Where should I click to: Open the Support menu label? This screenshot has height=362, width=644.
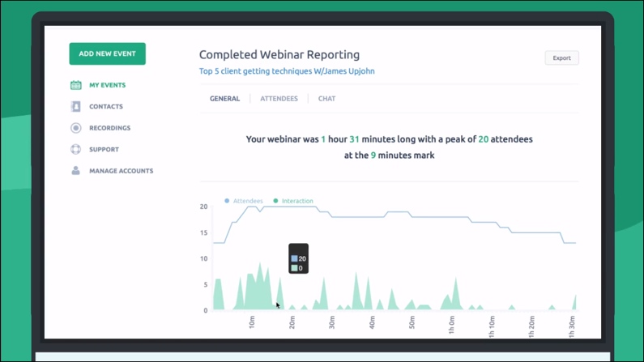104,149
